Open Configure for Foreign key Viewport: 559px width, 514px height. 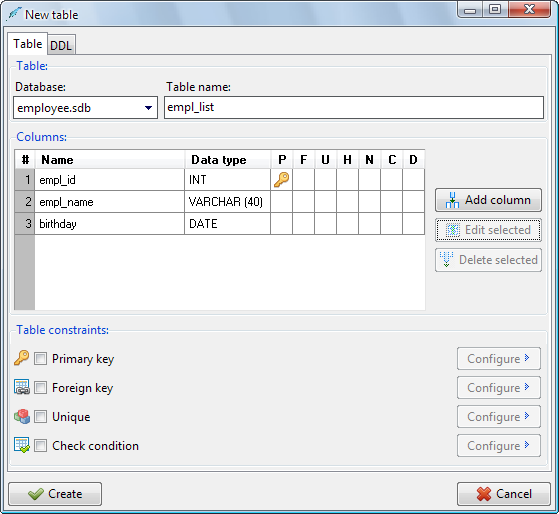pyautogui.click(x=499, y=387)
